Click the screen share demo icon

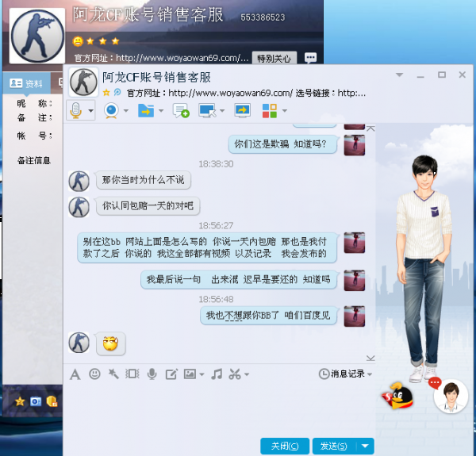[242, 110]
